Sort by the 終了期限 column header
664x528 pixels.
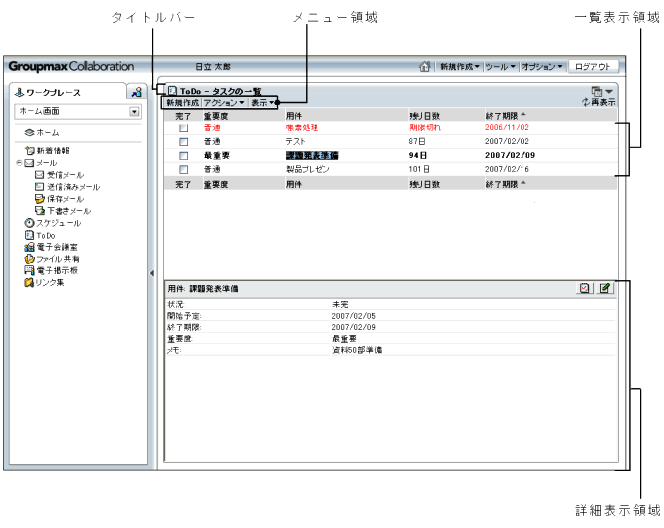click(506, 115)
